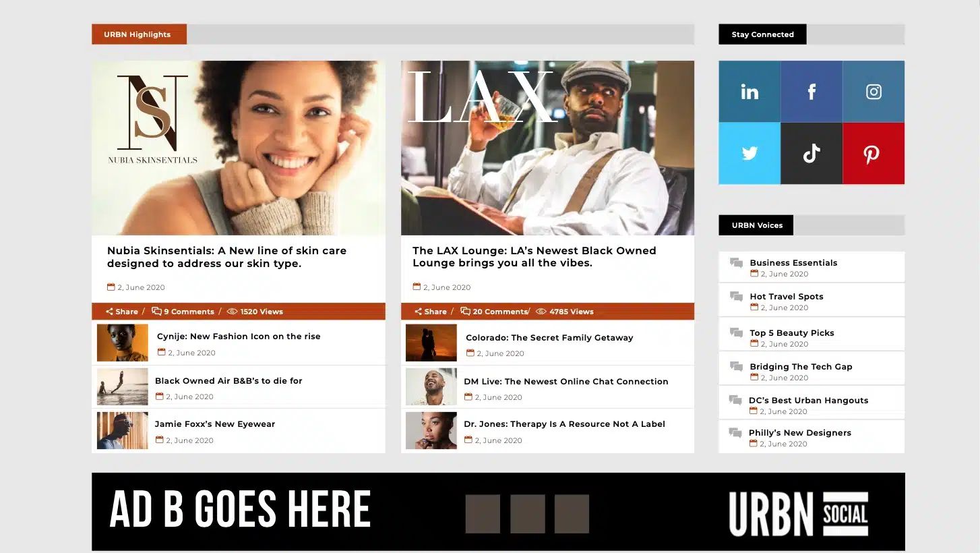The image size is (980, 553).
Task: Click the Share icon under Nubia Skinsentials
Action: [109, 312]
